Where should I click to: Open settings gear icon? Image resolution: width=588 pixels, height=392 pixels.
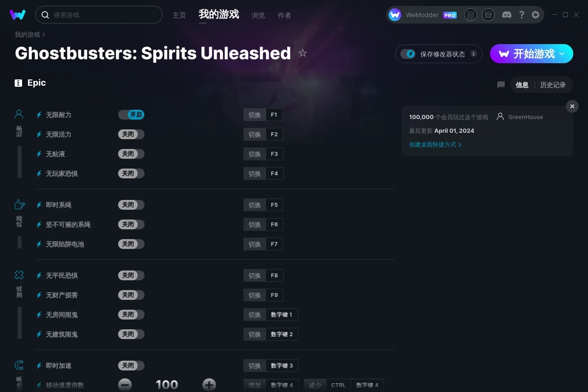[x=536, y=15]
